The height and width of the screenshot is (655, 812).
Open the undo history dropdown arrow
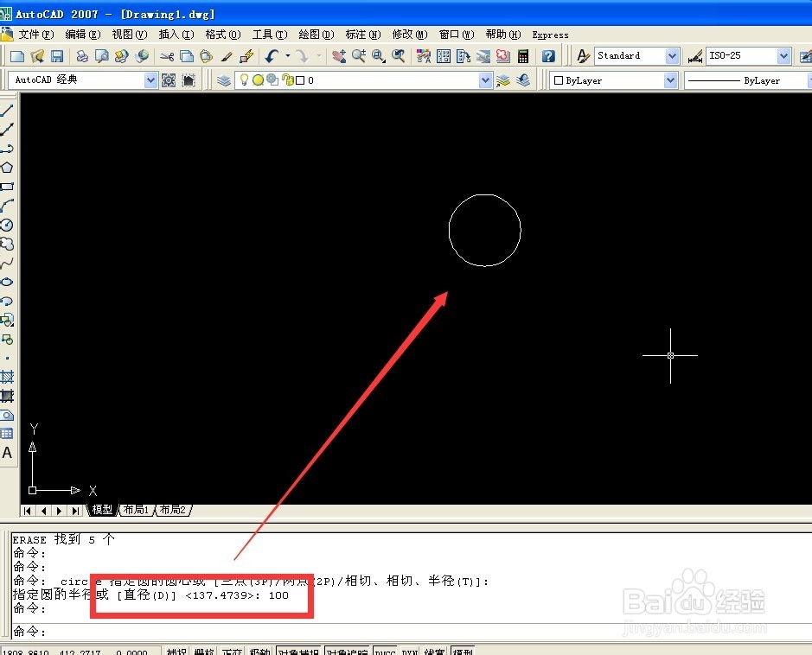click(x=288, y=56)
